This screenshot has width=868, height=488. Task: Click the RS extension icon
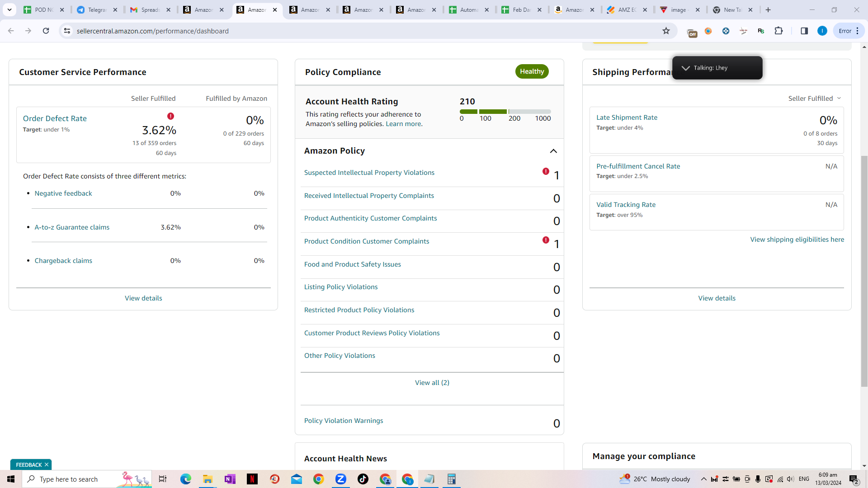point(761,31)
